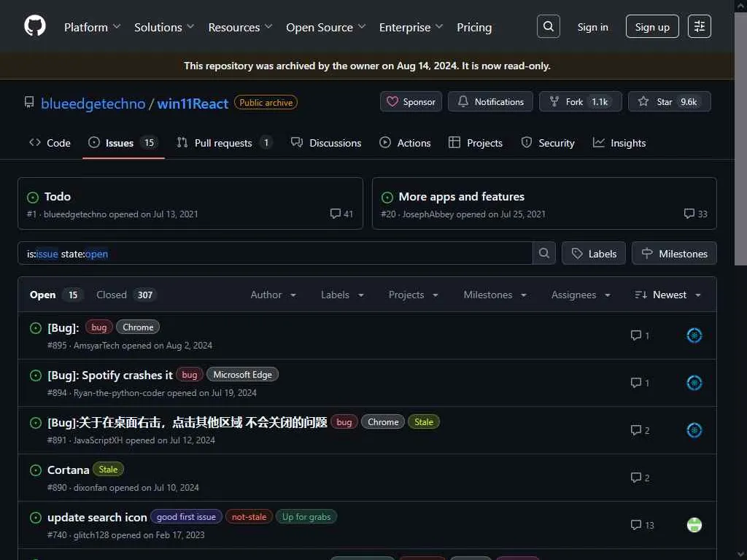Click the Sponsor heart button
Screen dimensions: 747x560
tap(411, 102)
